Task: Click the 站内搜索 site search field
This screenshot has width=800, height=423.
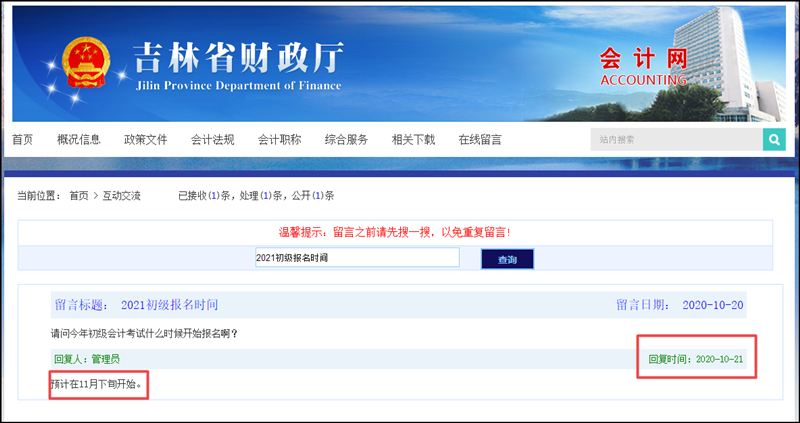Action: click(675, 140)
